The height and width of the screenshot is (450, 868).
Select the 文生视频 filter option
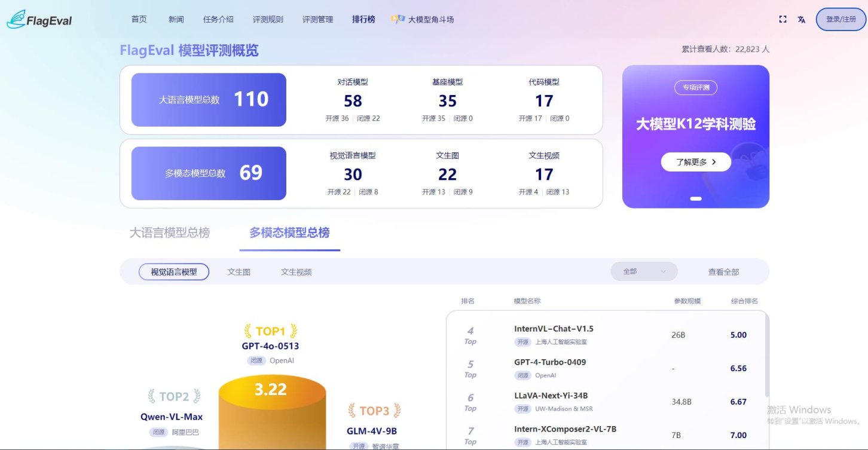click(295, 271)
